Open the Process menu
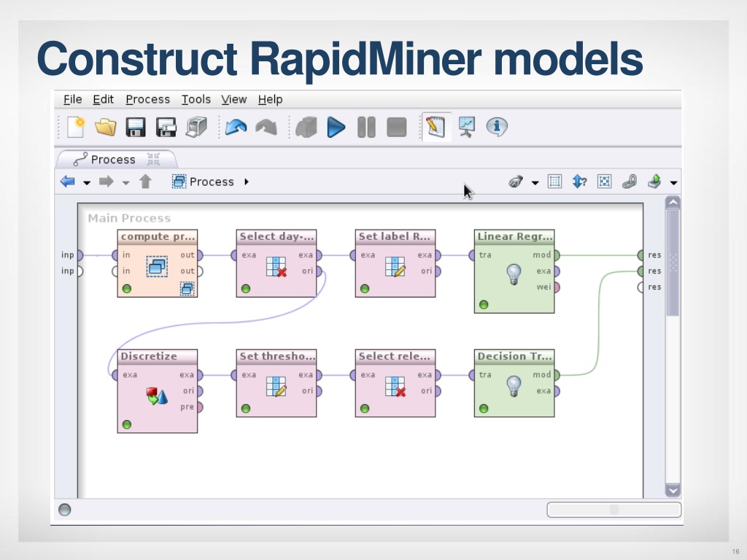 point(147,99)
